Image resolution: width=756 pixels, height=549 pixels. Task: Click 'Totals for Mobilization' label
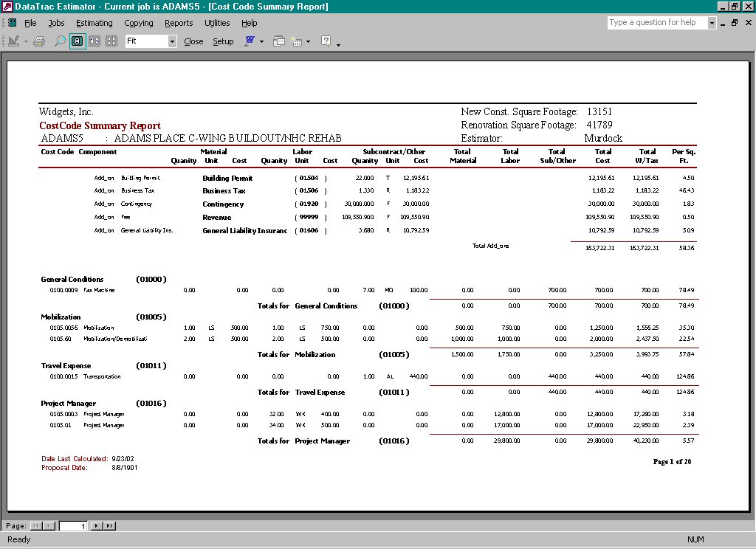(297, 354)
